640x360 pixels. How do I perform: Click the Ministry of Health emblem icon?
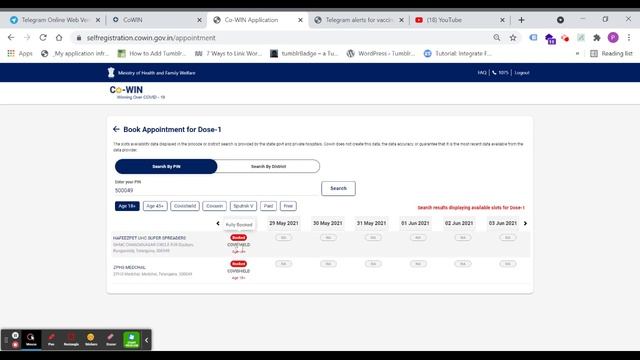[111, 73]
